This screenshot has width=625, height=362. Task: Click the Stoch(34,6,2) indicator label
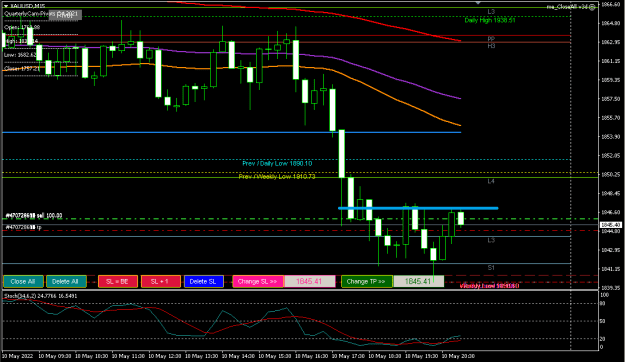point(41,296)
